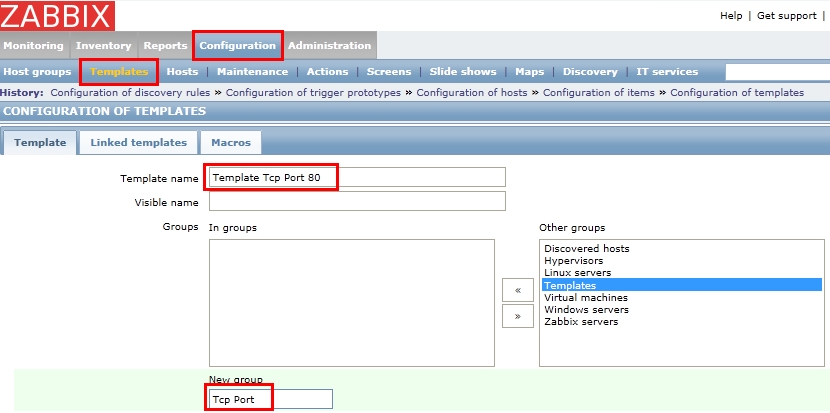This screenshot has width=830, height=413.
Task: Go to Slide shows submenu
Action: tap(463, 71)
